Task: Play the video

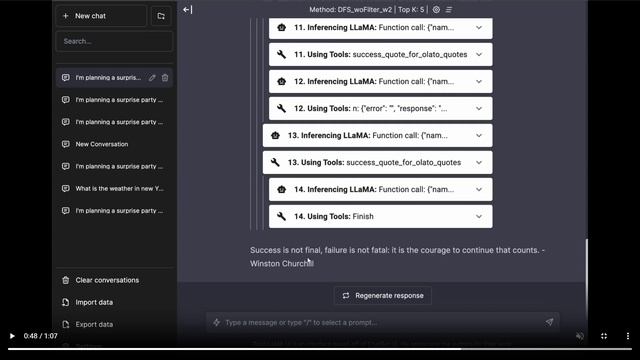Action: pyautogui.click(x=12, y=336)
